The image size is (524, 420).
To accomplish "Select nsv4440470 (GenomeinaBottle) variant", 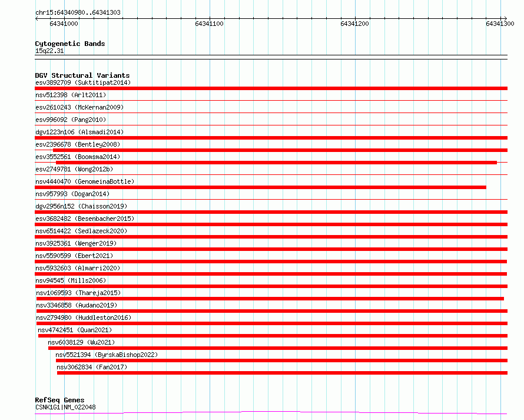I will tap(85, 181).
